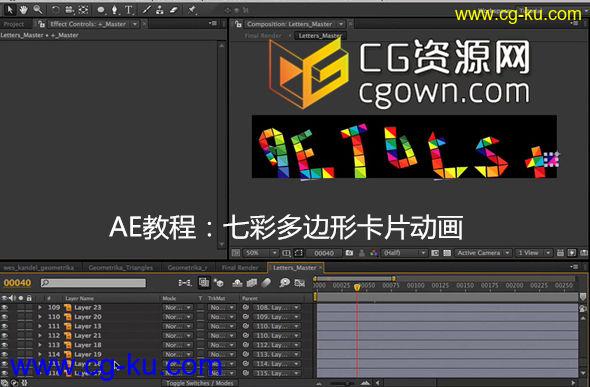The width and height of the screenshot is (590, 387).
Task: Toggle Composition panel lock icon
Action: pyautogui.click(x=238, y=24)
